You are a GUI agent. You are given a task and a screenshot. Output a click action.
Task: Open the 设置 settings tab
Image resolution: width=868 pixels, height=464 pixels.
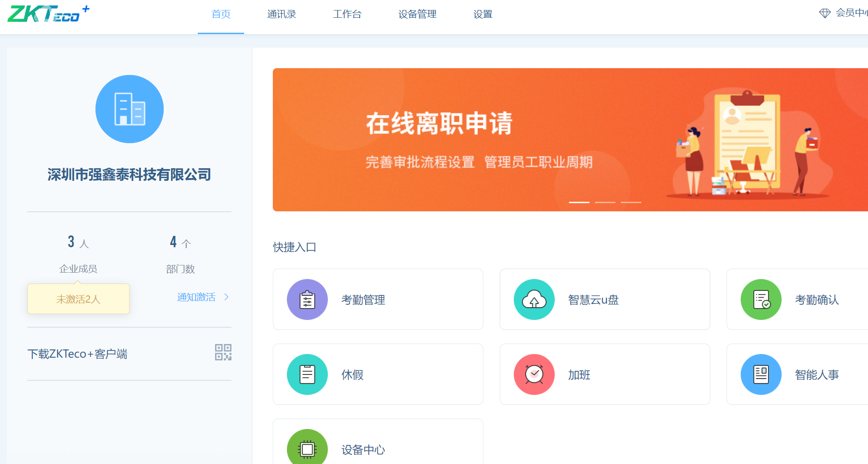tap(482, 14)
